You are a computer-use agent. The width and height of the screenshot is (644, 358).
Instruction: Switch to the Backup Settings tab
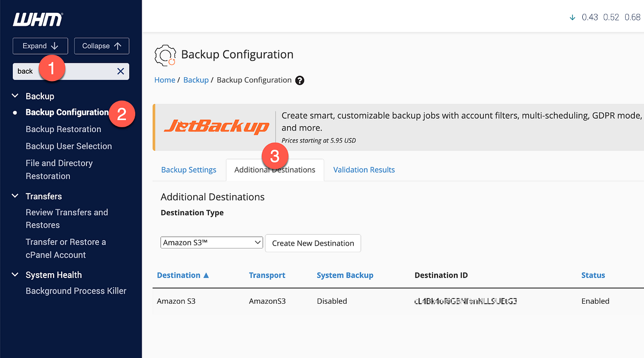189,170
